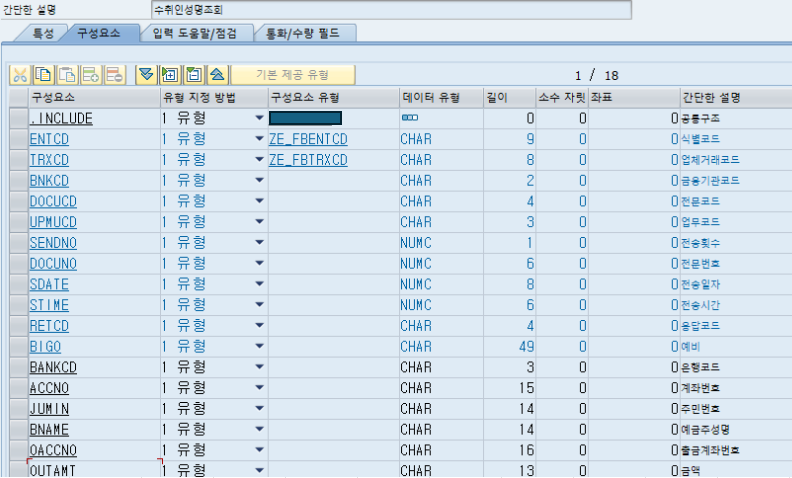Screen dimensions: 792x478
Task: Click the Paste (clipboard) toolbar icon
Action: [67, 75]
